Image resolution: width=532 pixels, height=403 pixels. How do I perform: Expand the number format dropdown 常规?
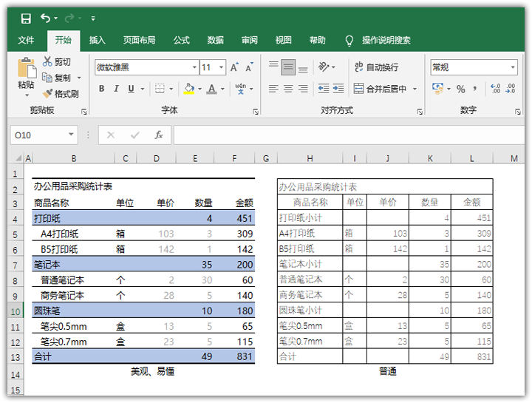click(513, 67)
